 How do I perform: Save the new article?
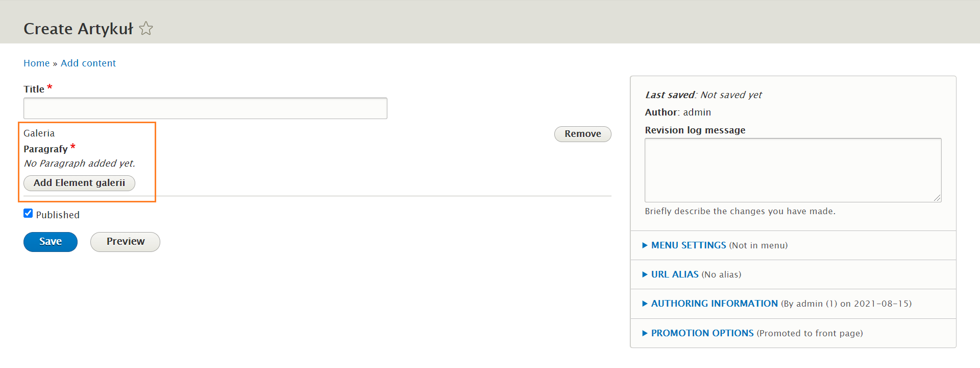tap(51, 242)
